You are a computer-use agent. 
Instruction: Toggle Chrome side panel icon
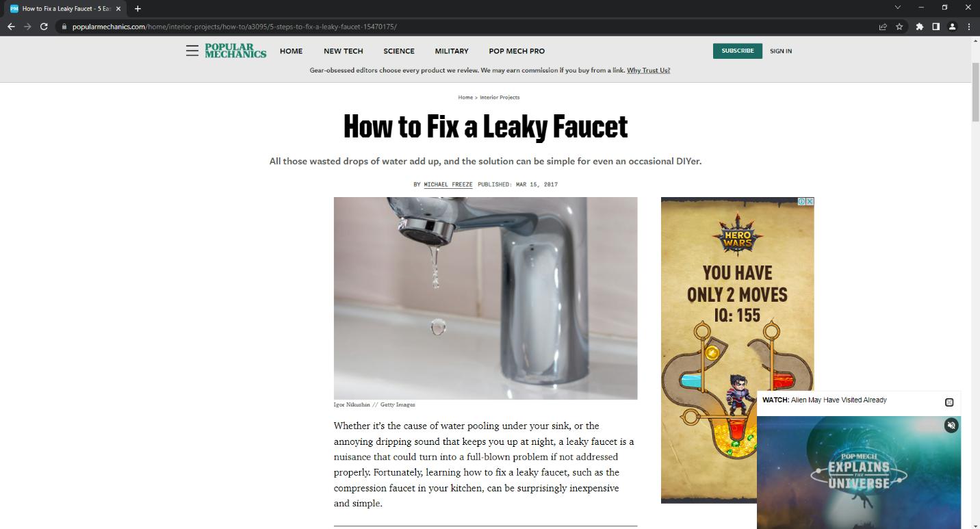936,27
